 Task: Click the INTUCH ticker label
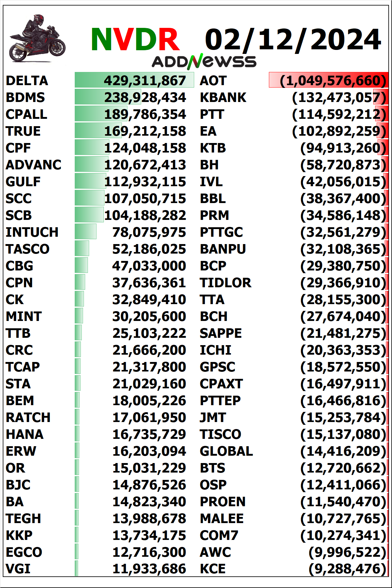32,232
